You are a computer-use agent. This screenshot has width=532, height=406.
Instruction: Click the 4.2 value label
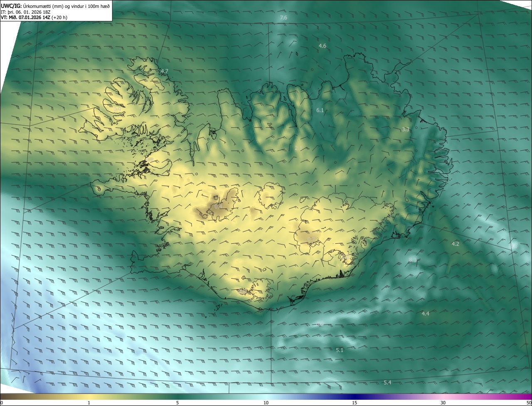(455, 244)
